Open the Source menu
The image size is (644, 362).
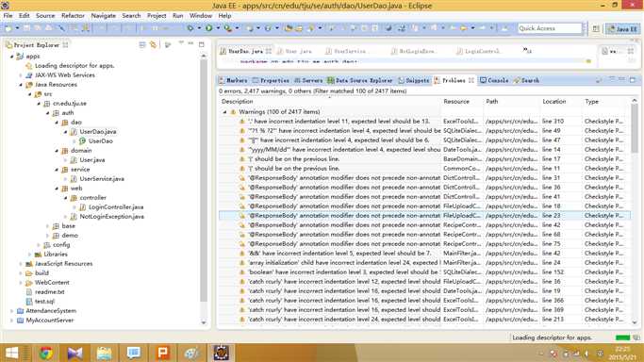pyautogui.click(x=45, y=16)
